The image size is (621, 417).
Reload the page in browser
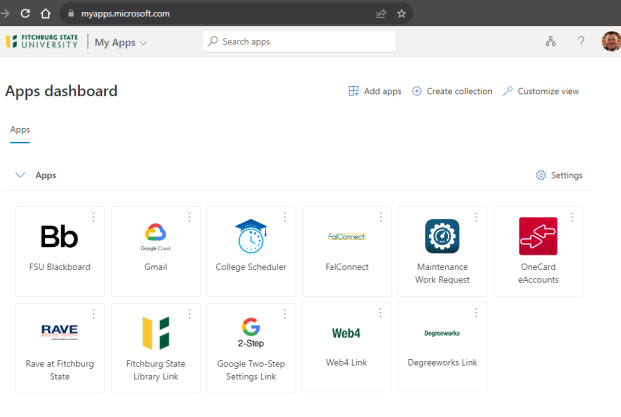pos(25,13)
